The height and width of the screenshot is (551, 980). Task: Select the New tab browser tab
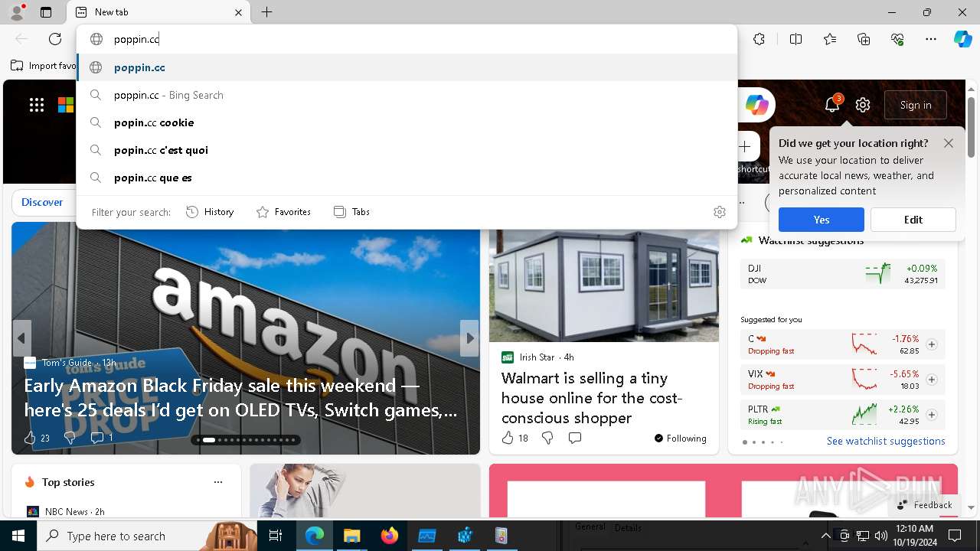point(159,12)
